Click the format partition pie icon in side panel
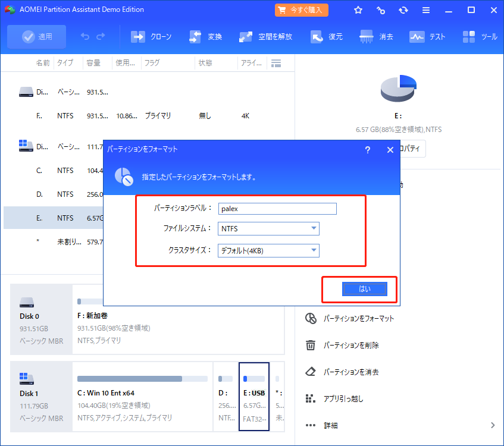Viewport: 504px width, 446px height. point(311,318)
